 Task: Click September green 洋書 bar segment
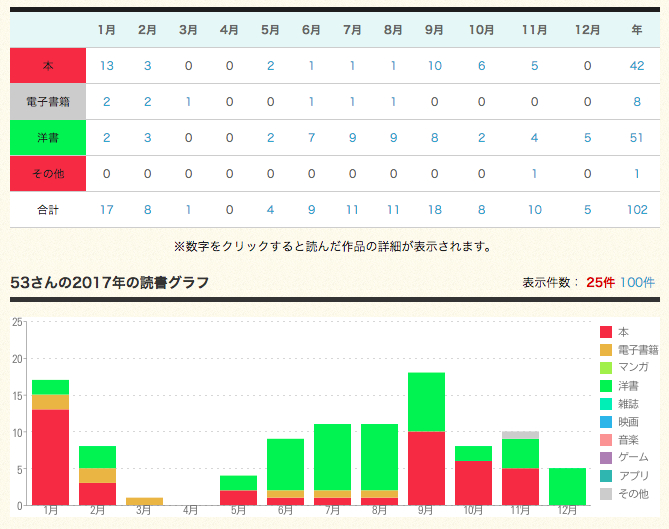click(x=426, y=402)
